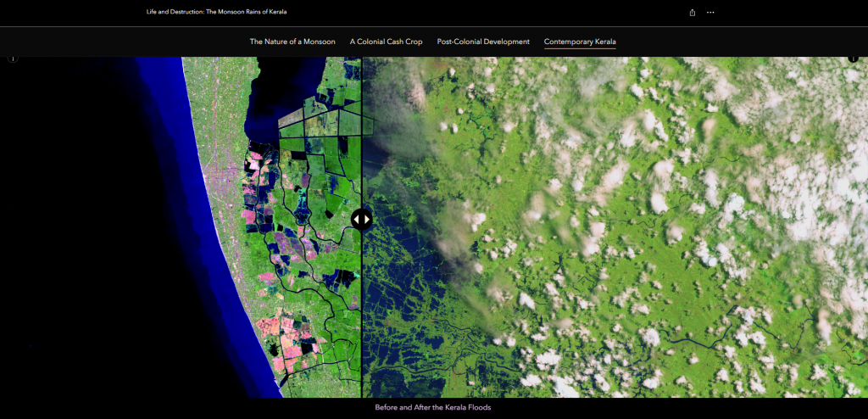Click the swipe handle with double arrows
This screenshot has width=868, height=419.
pos(362,219)
